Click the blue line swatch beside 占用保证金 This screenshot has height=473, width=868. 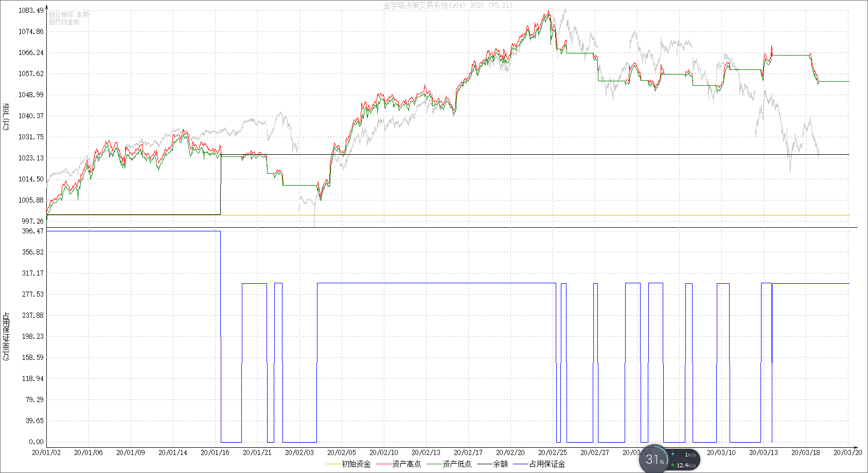tap(520, 464)
